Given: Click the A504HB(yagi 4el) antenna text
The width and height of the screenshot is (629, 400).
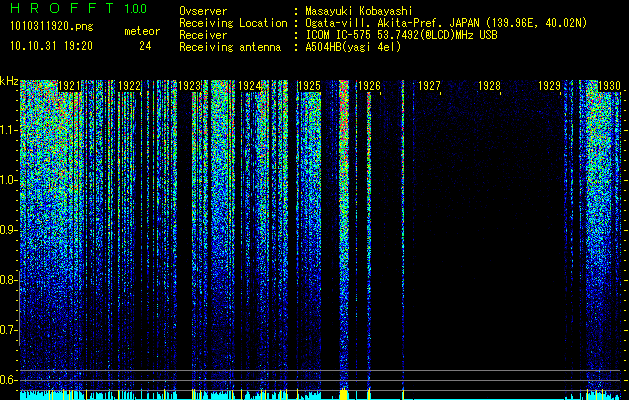Looking at the screenshot, I should click(x=353, y=47).
